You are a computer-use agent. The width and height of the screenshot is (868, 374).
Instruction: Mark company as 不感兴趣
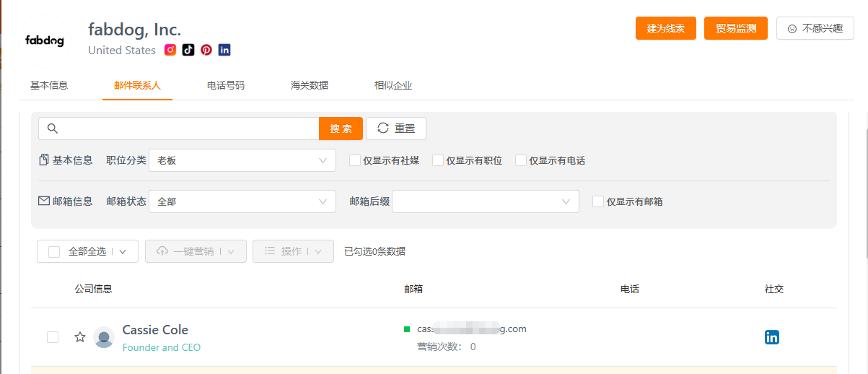pyautogui.click(x=815, y=28)
